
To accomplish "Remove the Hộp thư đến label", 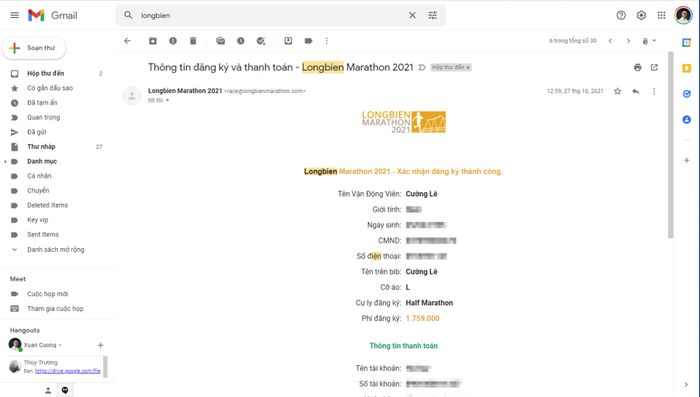I will click(468, 67).
